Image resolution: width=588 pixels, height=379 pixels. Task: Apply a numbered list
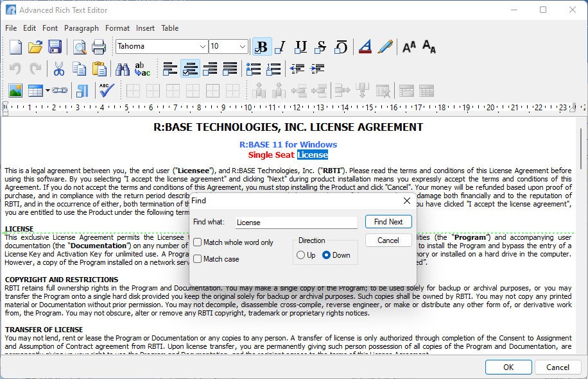point(273,69)
